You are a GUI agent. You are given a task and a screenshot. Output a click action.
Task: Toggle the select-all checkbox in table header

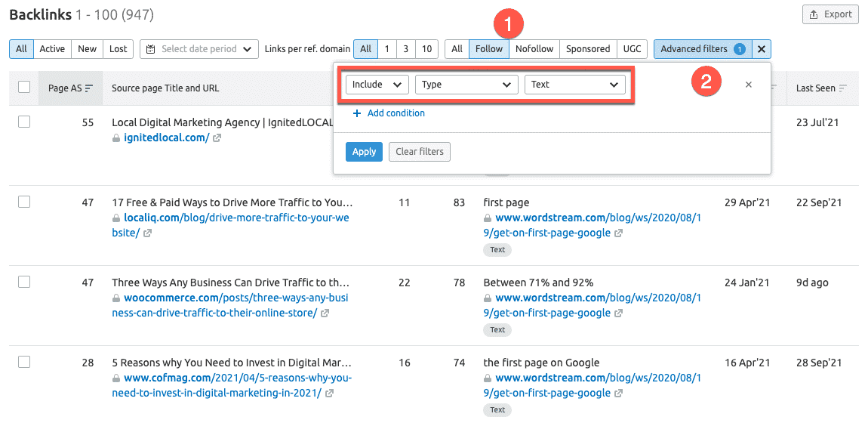[x=24, y=88]
